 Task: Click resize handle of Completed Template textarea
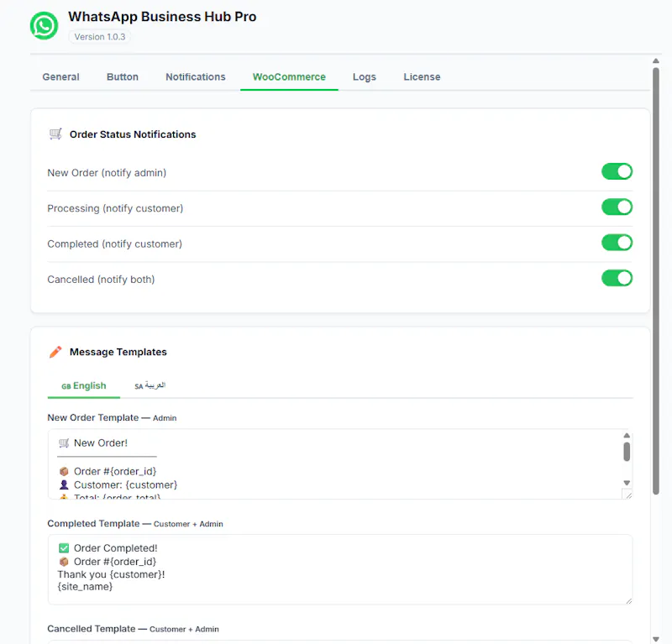click(x=628, y=600)
